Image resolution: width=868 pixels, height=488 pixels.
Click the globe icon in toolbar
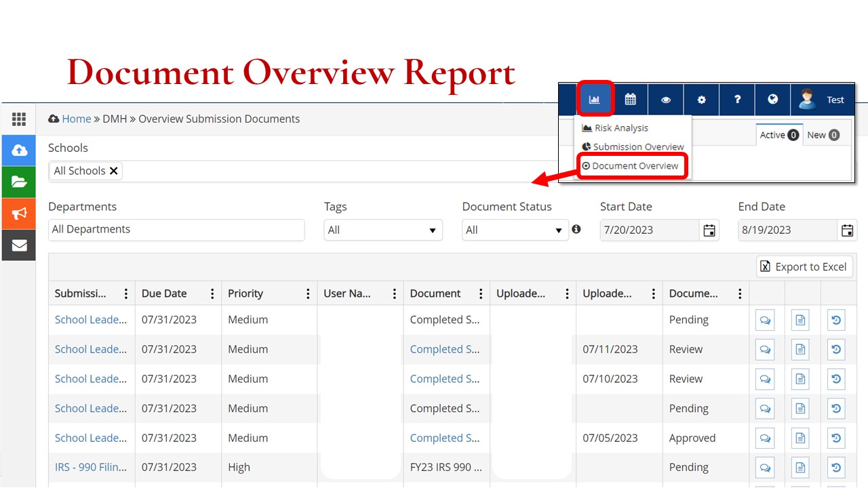[x=772, y=99]
